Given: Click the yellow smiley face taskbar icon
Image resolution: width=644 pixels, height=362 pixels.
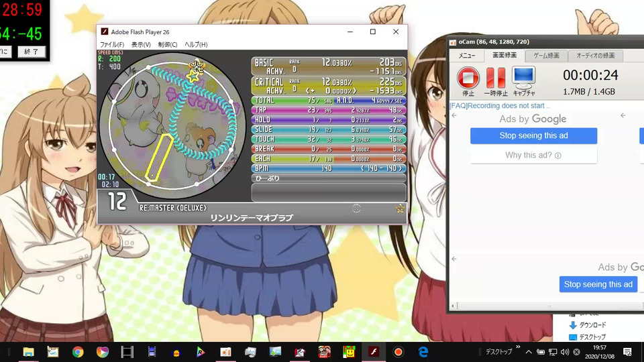Looking at the screenshot, I should click(349, 352).
